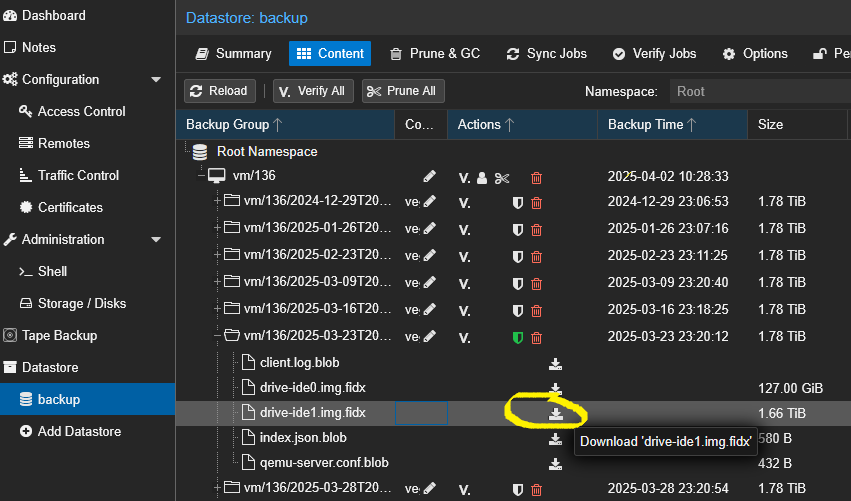851x501 pixels.
Task: Toggle protection shield on 2025-03-16 snapshot
Action: tap(518, 310)
